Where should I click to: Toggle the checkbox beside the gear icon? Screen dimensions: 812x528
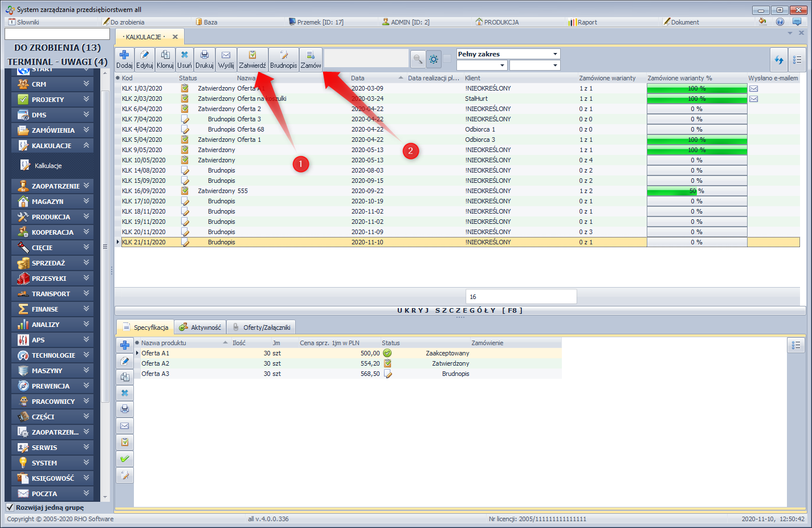coord(447,59)
